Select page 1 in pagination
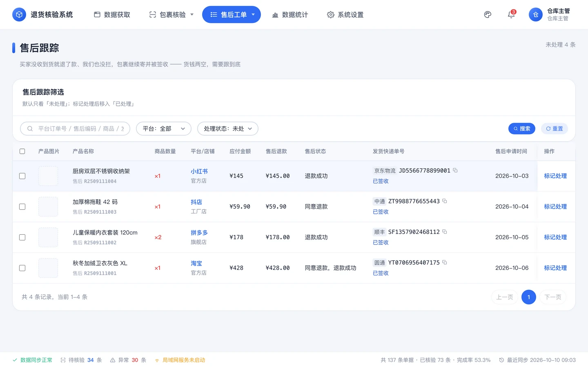Screen dimensions: 588x368 (x=529, y=297)
